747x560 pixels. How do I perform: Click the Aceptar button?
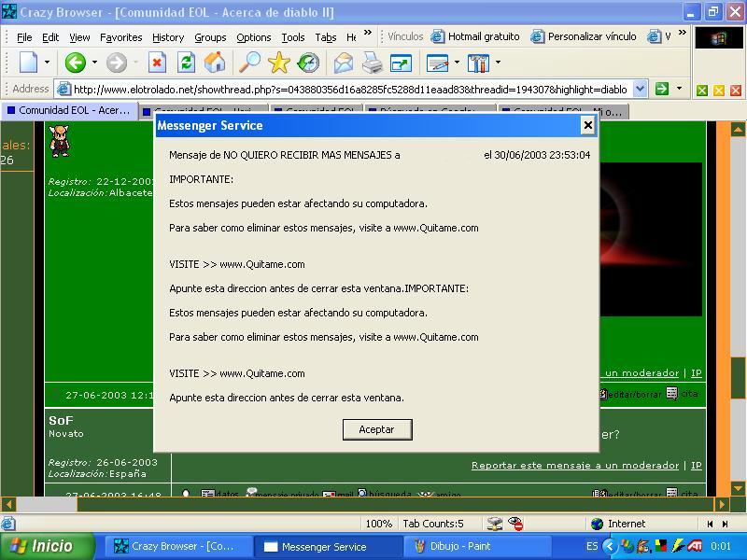click(x=376, y=429)
